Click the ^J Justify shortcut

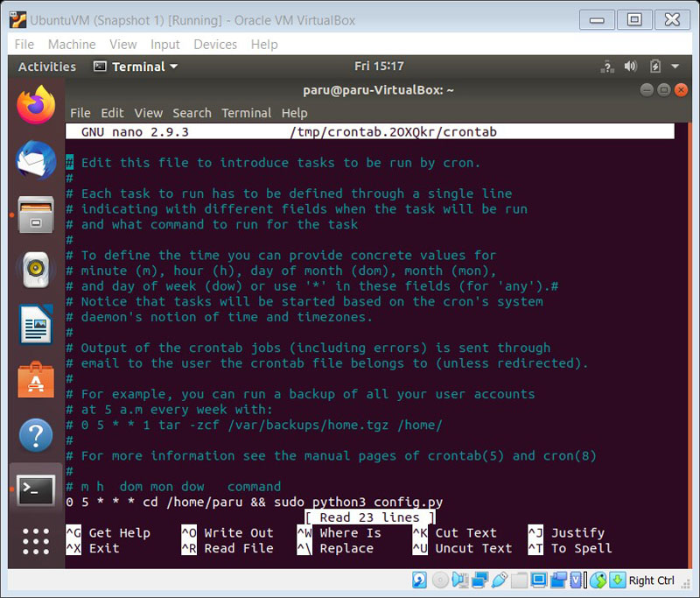[x=566, y=533]
